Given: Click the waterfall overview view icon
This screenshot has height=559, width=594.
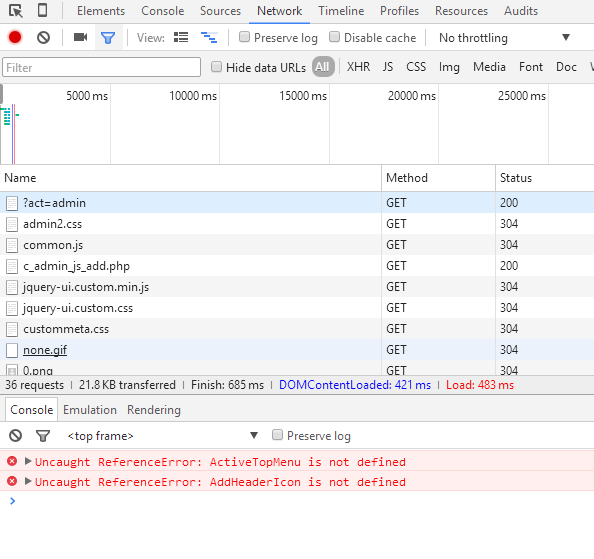Looking at the screenshot, I should click(x=209, y=37).
